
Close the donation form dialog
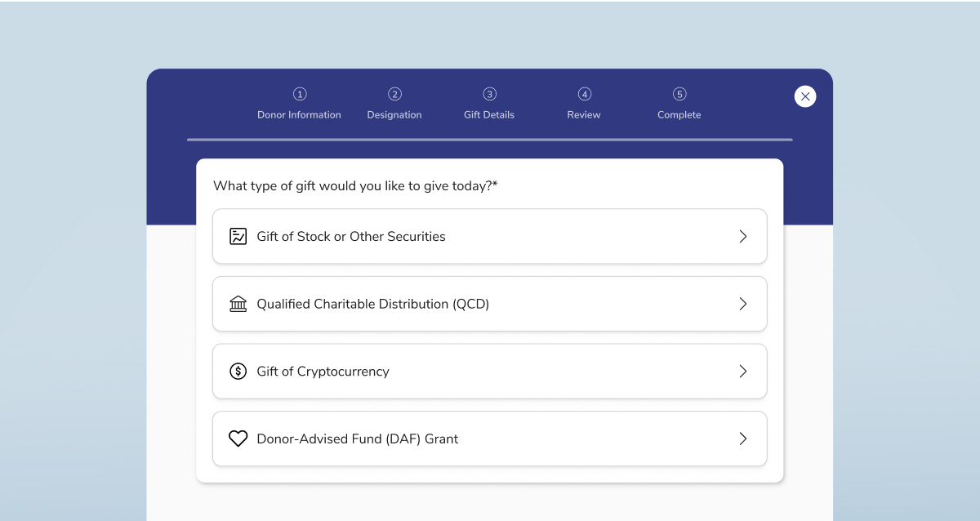(x=805, y=96)
